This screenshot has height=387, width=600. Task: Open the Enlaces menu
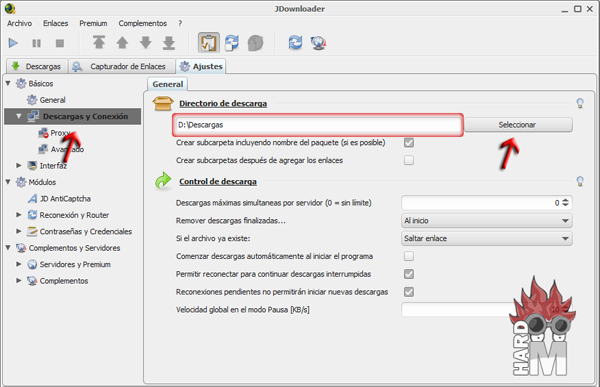click(x=55, y=23)
